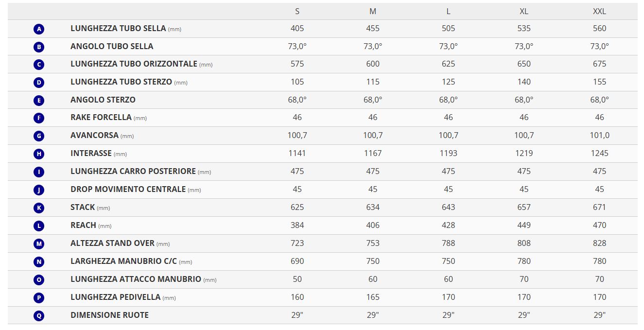The image size is (644, 330).
Task: Select the 625 Stack value for size S
Action: click(x=297, y=207)
